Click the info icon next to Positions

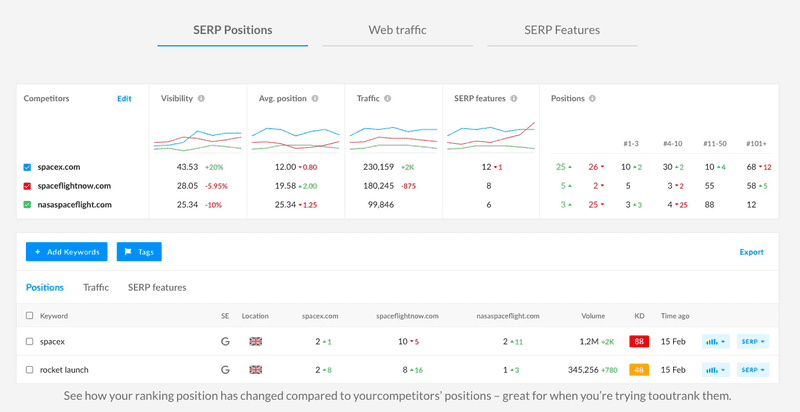pyautogui.click(x=592, y=99)
